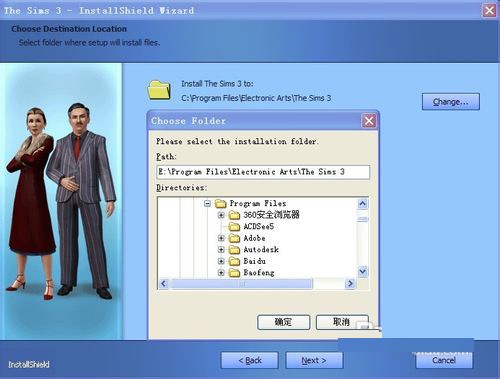Select the Baidu folder icon
Viewport: 500px width, 379px height.
pos(234,261)
